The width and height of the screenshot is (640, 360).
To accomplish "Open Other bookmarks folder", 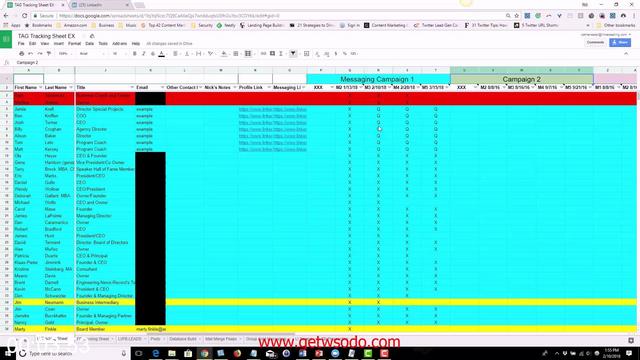I will point(616,25).
